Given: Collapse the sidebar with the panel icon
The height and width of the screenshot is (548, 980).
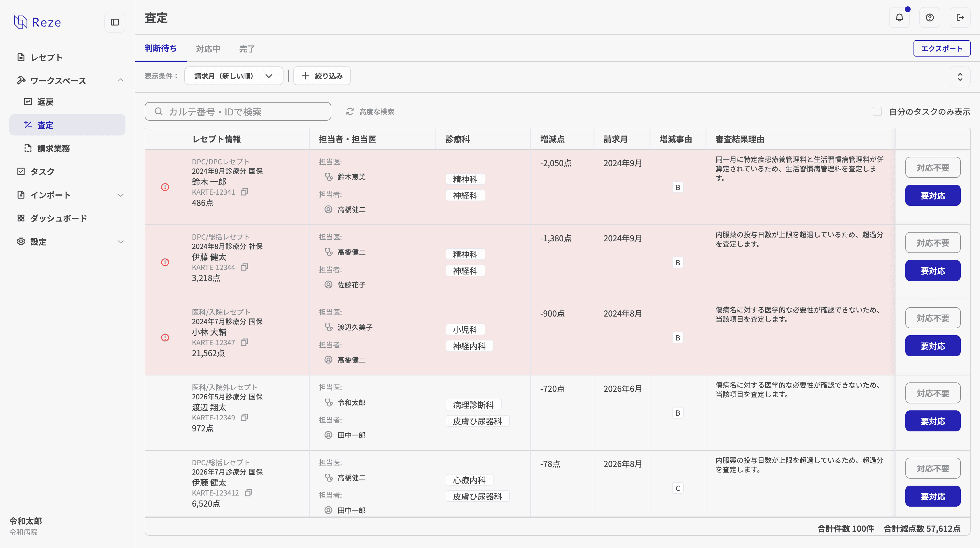Looking at the screenshot, I should pyautogui.click(x=115, y=22).
